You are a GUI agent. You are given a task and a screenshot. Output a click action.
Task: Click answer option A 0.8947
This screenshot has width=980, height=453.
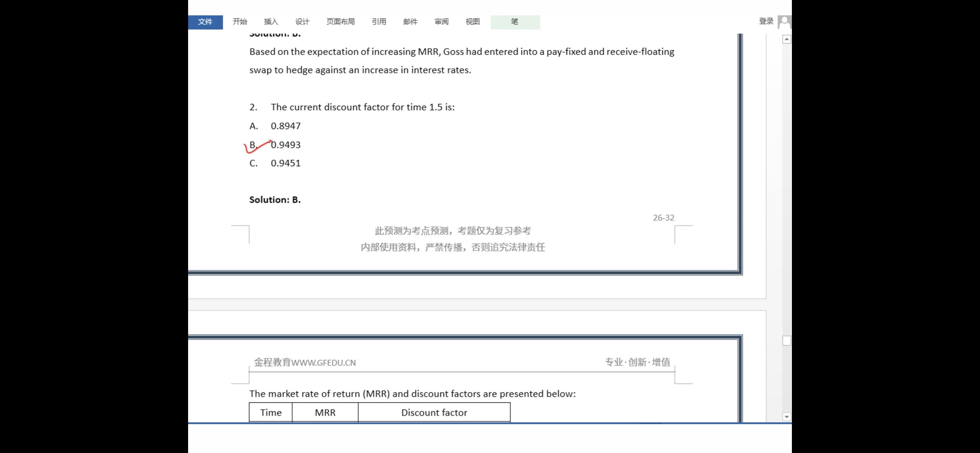click(x=285, y=126)
